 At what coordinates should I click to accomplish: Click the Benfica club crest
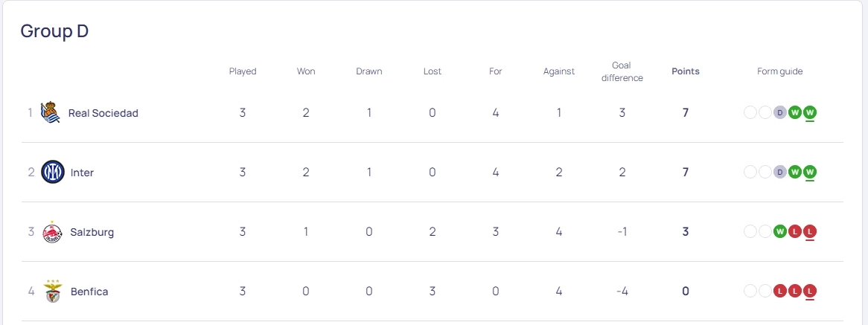[53, 291]
